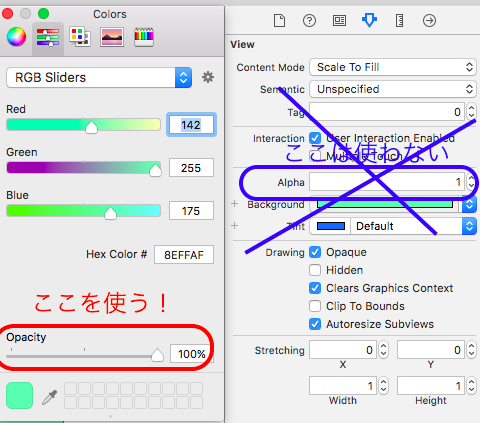This screenshot has height=423, width=480.
Task: Click the Stretching Height stepper
Action: [x=471, y=386]
